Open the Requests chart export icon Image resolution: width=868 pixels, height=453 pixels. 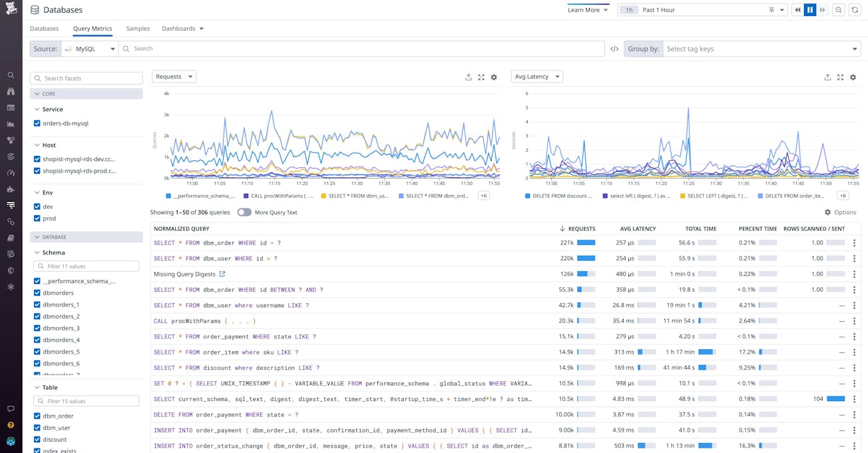(x=468, y=77)
